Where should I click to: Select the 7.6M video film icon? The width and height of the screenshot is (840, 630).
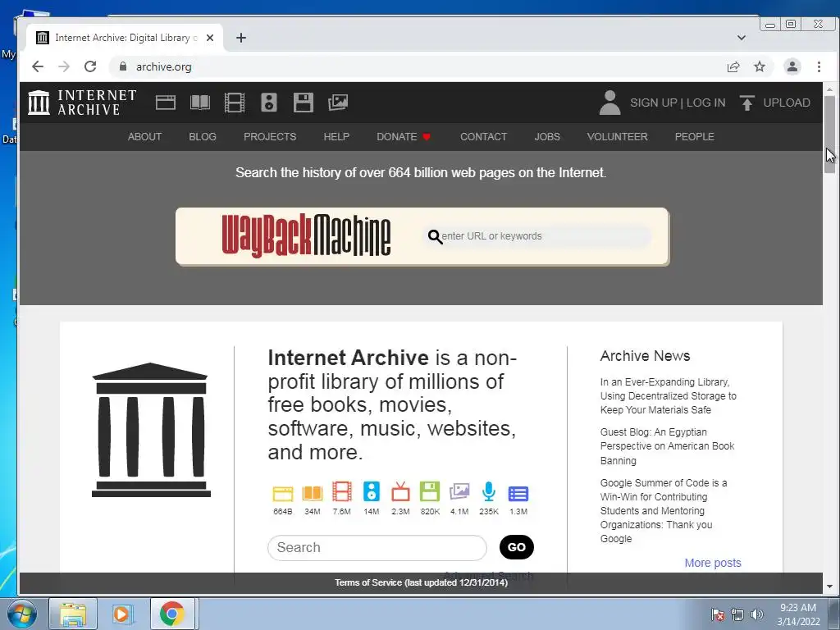click(x=342, y=492)
